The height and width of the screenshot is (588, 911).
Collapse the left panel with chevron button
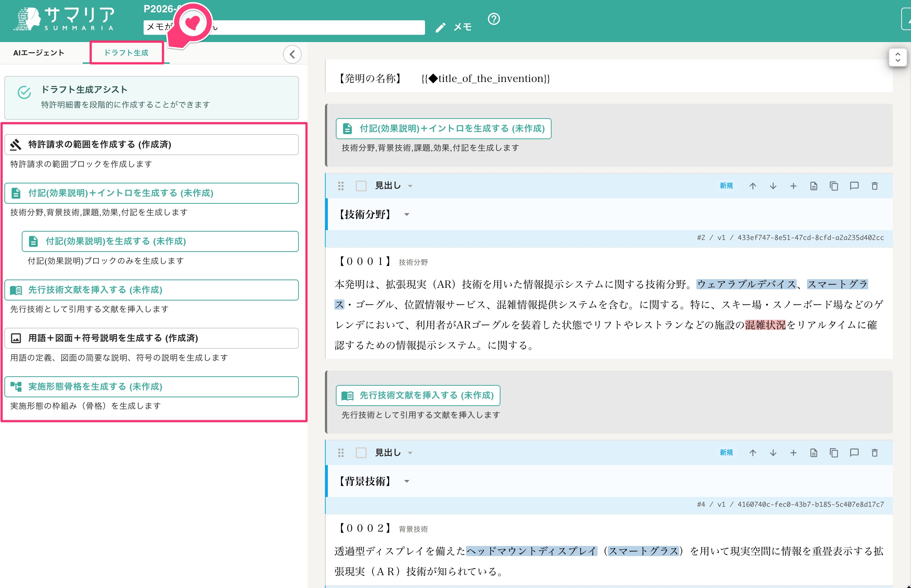tap(292, 54)
